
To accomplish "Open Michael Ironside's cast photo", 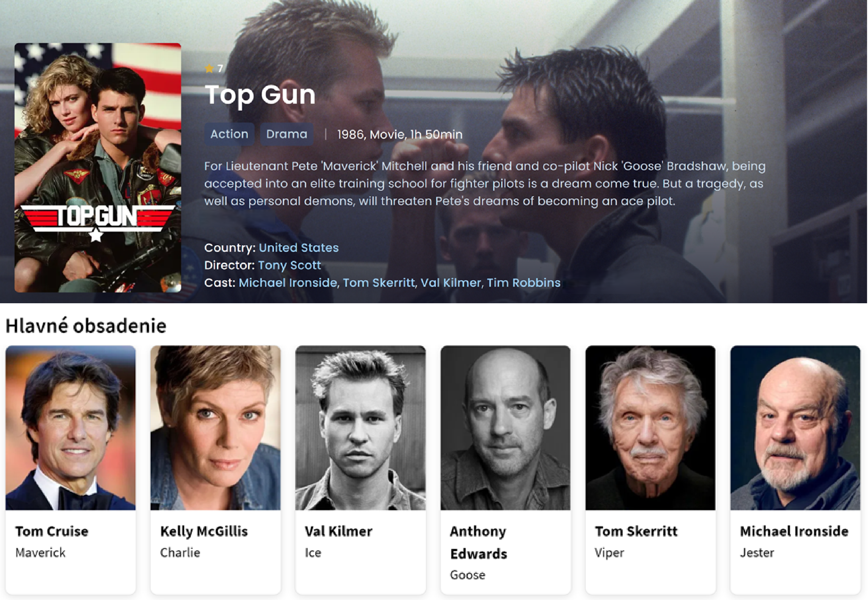I will [x=795, y=428].
